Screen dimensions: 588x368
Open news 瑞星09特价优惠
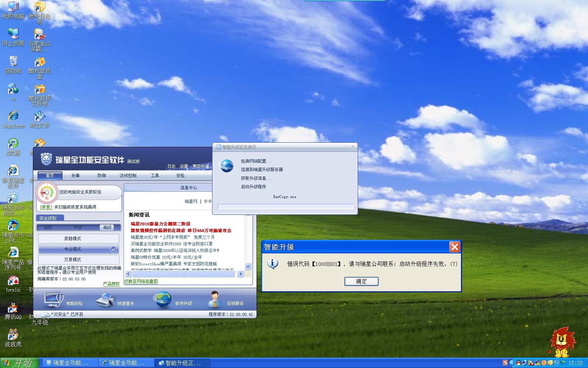pyautogui.click(x=166, y=257)
